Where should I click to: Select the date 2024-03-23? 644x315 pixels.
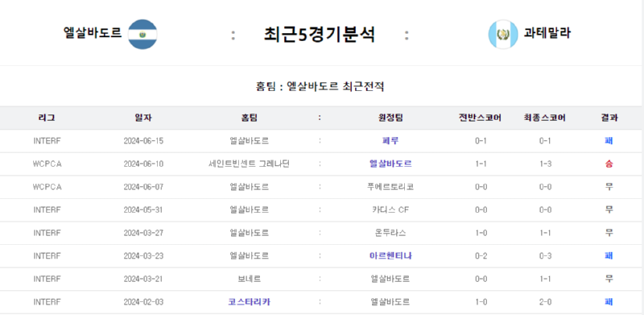click(x=143, y=256)
